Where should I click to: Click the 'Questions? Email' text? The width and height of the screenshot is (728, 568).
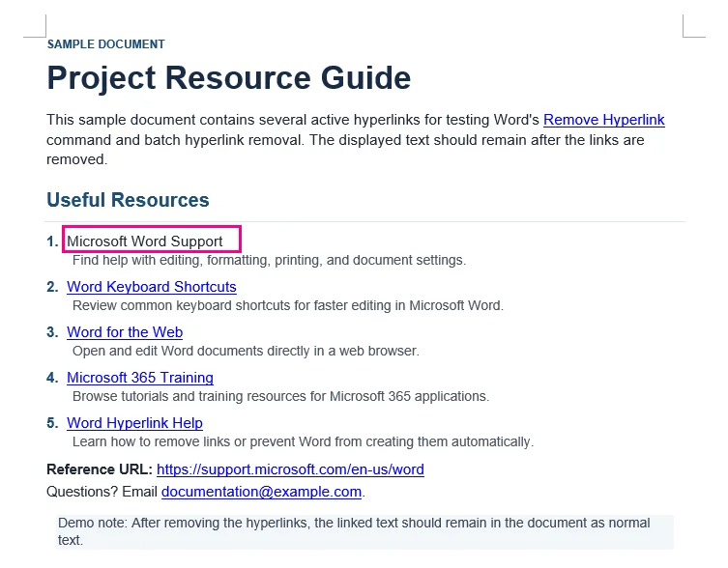102,492
